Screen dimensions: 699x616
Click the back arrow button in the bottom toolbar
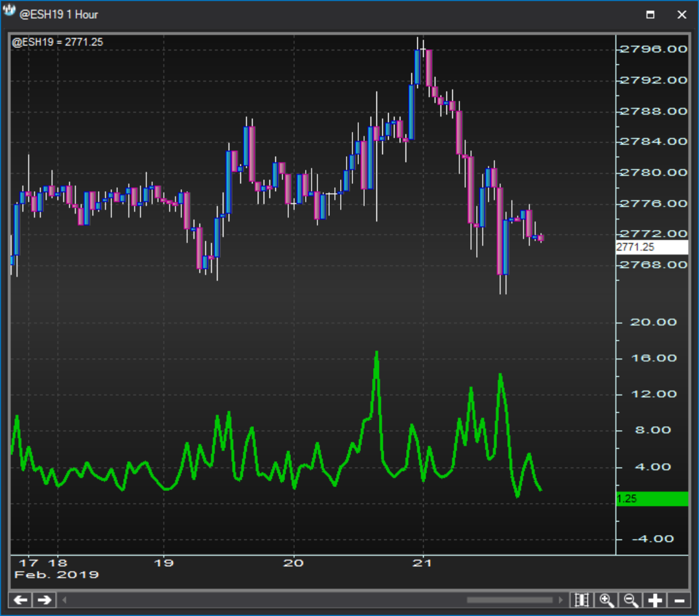(x=21, y=600)
